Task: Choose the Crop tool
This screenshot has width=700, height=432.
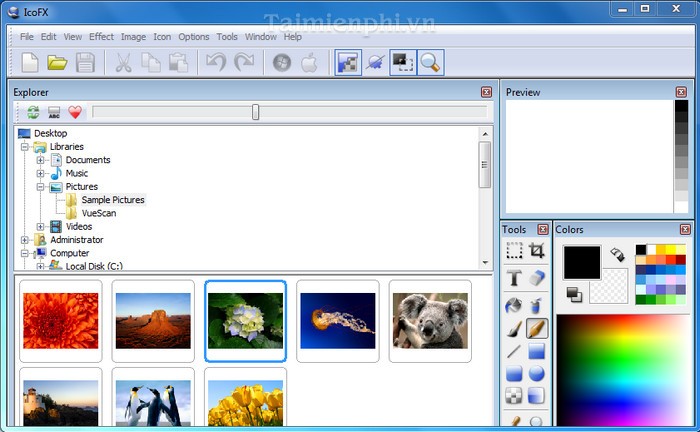Action: (537, 251)
